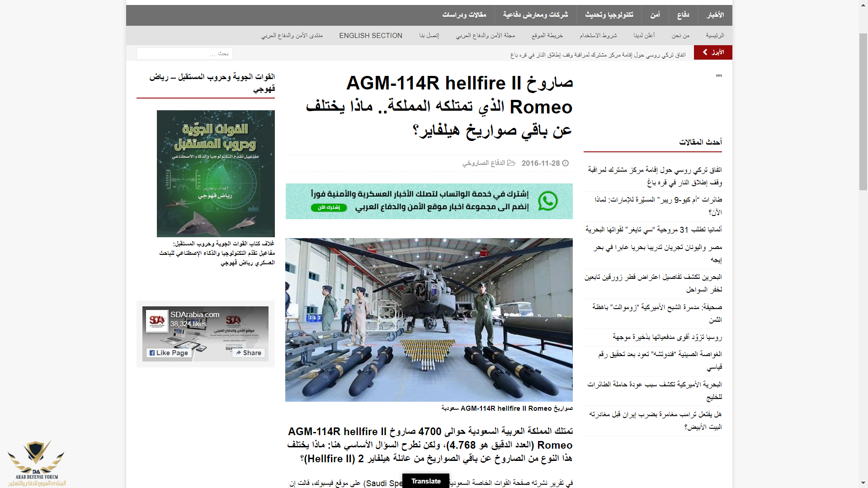This screenshot has height=488, width=868.
Task: Click the WhatsApp logo icon in banner
Action: coord(547,201)
